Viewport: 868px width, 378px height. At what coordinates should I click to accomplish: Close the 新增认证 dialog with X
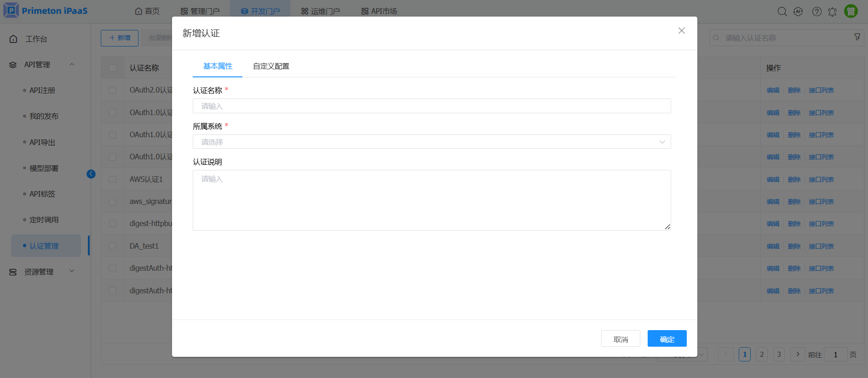click(681, 30)
